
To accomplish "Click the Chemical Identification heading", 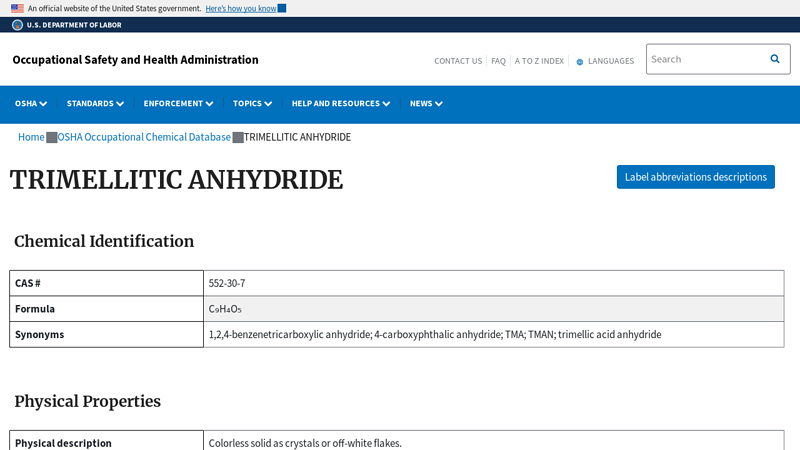I will coord(104,241).
